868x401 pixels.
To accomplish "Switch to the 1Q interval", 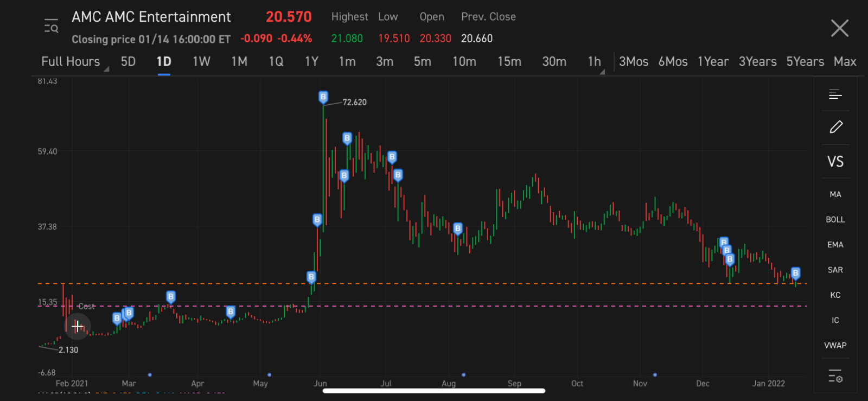I will (276, 61).
